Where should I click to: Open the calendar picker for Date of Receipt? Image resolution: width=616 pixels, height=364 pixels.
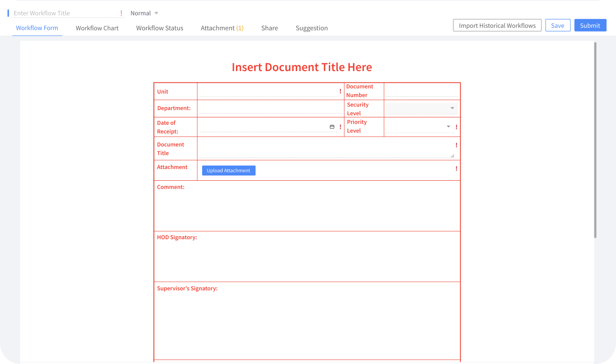[x=332, y=127]
